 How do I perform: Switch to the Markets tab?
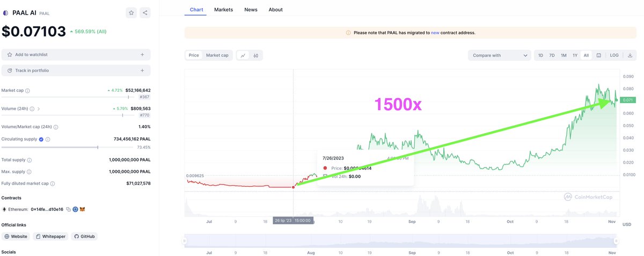(223, 10)
